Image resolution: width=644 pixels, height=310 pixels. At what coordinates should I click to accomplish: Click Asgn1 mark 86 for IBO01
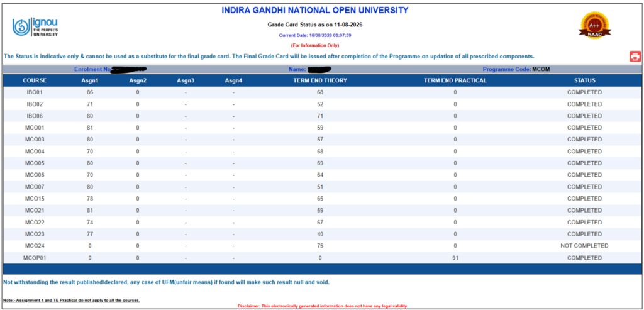[x=90, y=92]
